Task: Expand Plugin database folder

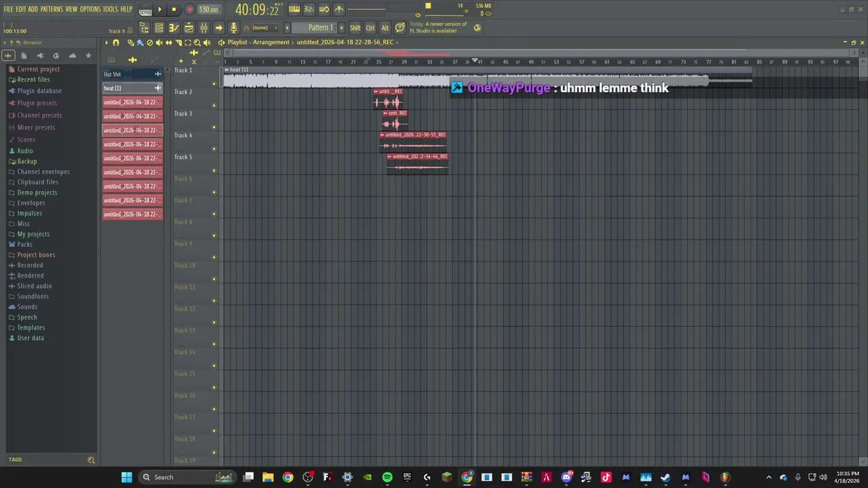Action: [x=39, y=91]
